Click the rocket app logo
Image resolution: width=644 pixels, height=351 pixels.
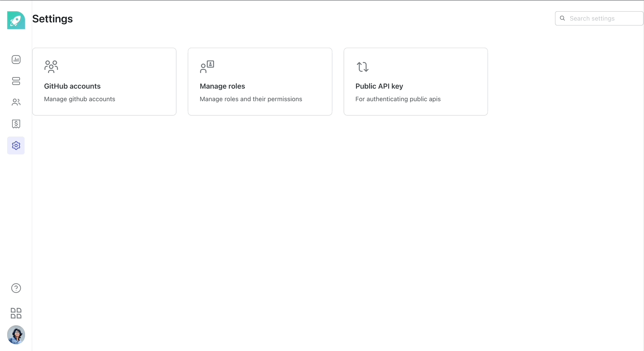click(x=16, y=20)
